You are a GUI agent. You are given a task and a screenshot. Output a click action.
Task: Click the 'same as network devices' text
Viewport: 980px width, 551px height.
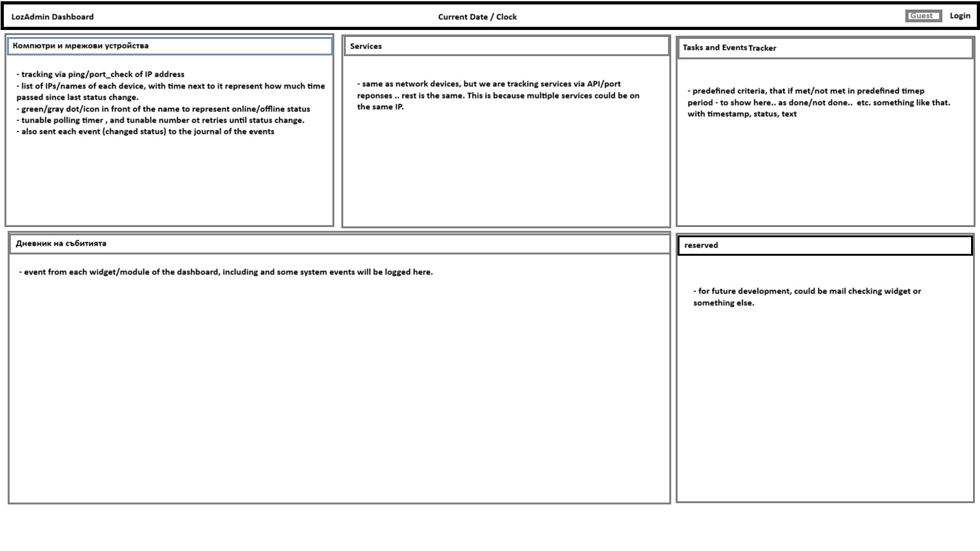[498, 95]
